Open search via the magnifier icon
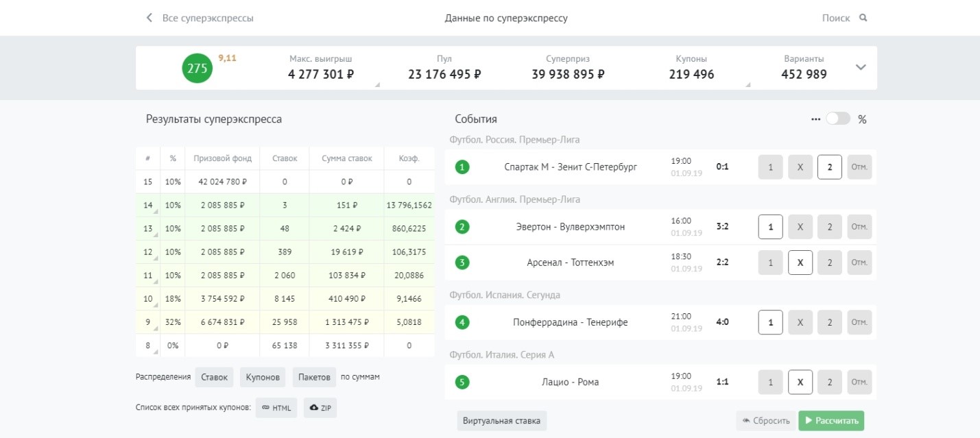The image size is (980, 438). [862, 18]
